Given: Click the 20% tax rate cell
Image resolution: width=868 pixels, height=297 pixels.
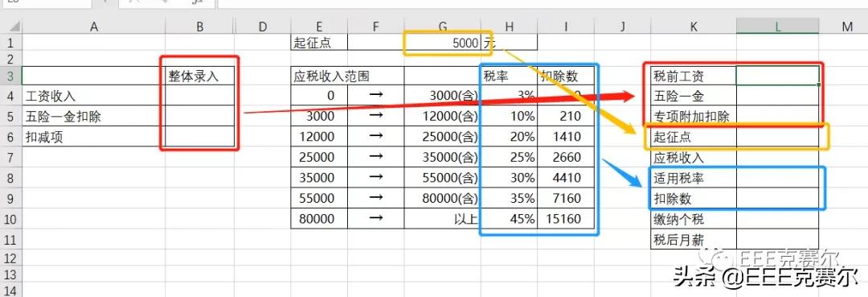Looking at the screenshot, I should tap(509, 136).
